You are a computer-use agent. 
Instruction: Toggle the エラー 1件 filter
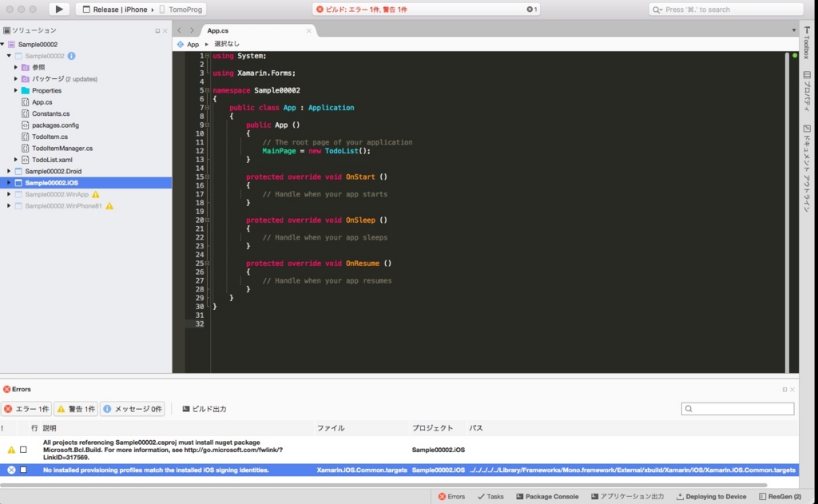(26, 409)
